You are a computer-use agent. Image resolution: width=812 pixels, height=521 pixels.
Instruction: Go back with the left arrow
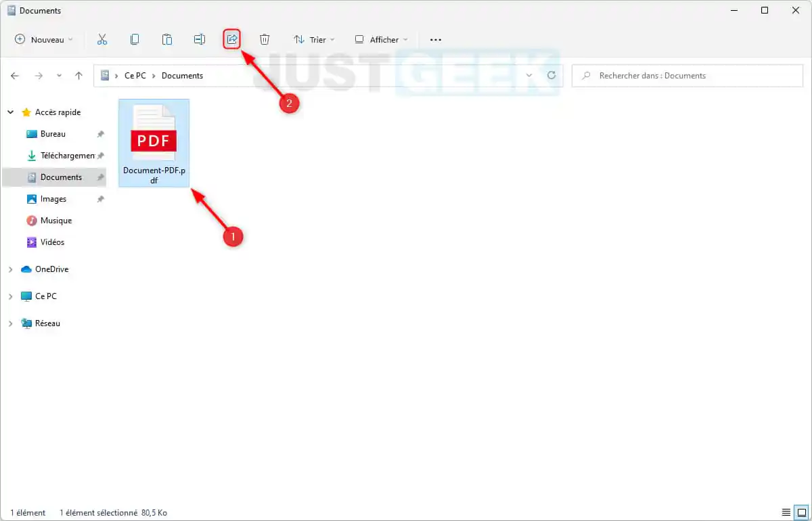pos(15,76)
